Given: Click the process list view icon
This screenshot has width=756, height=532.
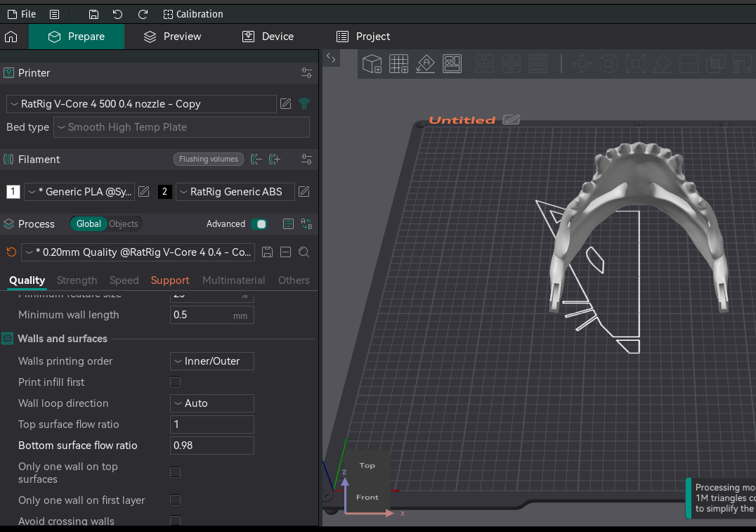Looking at the screenshot, I should pos(288,223).
